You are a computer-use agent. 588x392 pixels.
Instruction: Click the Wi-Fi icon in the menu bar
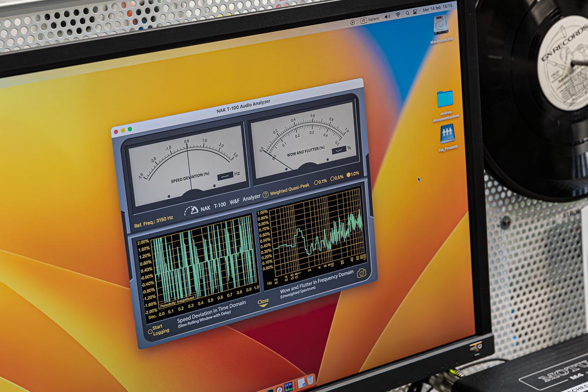[x=398, y=15]
